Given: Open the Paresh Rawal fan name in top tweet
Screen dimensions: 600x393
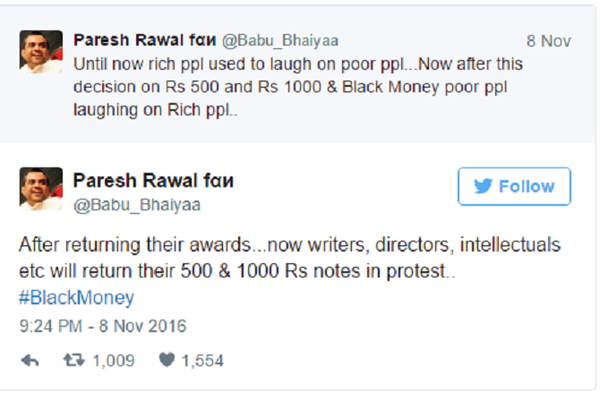Looking at the screenshot, I should [145, 40].
